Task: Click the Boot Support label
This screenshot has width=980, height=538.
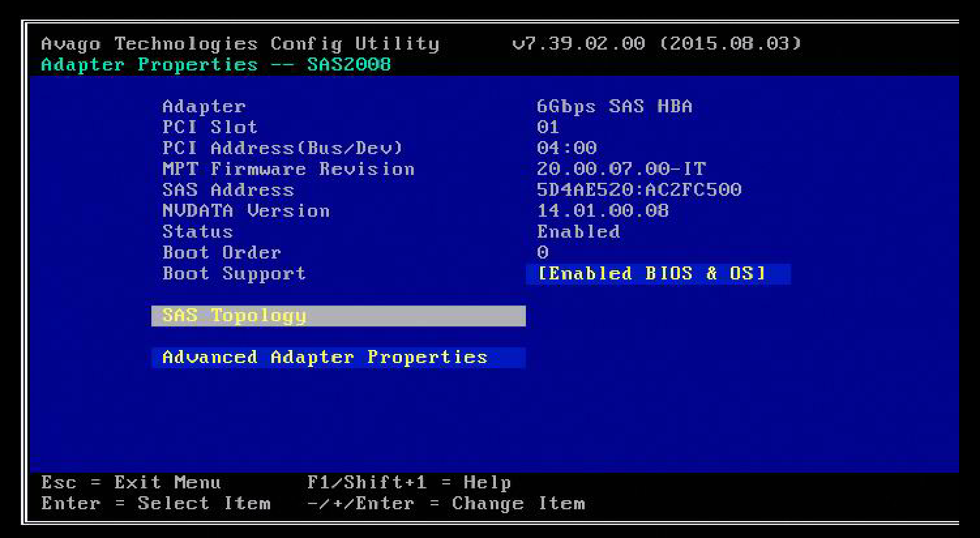Action: pos(234,274)
